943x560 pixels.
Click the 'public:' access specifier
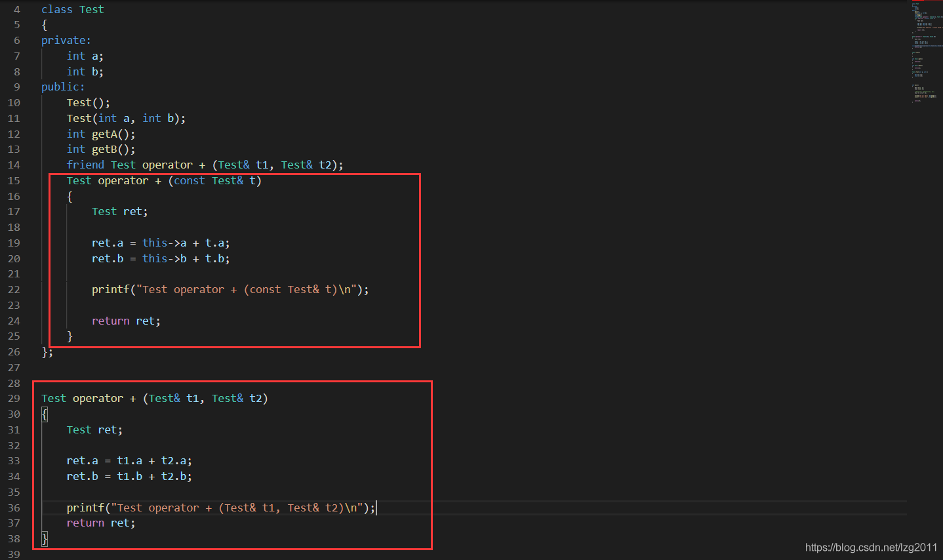63,87
